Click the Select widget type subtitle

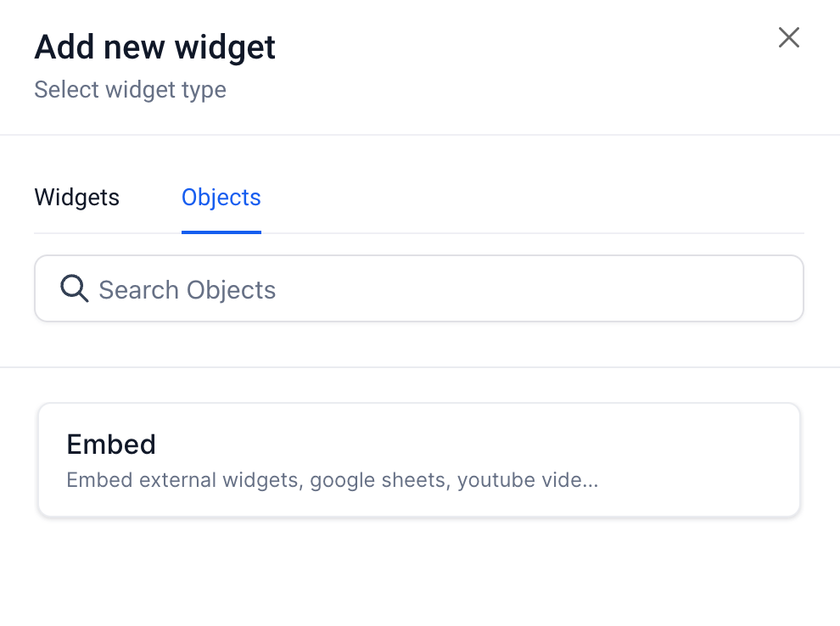[x=130, y=90]
